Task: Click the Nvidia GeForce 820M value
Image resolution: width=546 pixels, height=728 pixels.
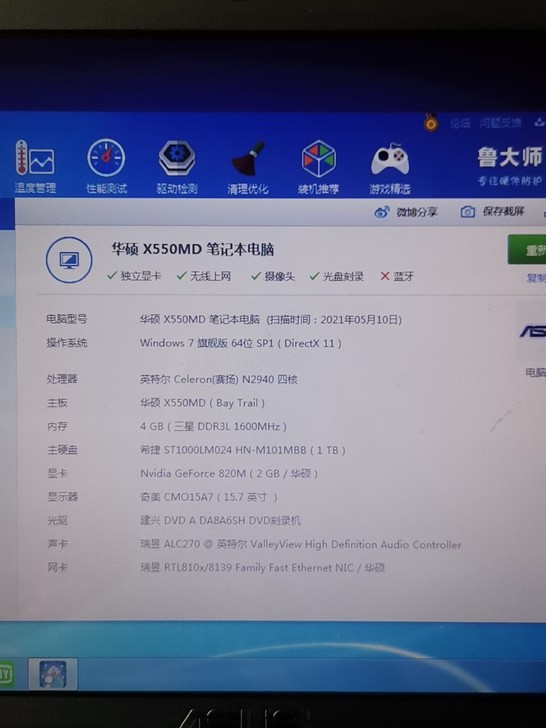Action: 229,474
